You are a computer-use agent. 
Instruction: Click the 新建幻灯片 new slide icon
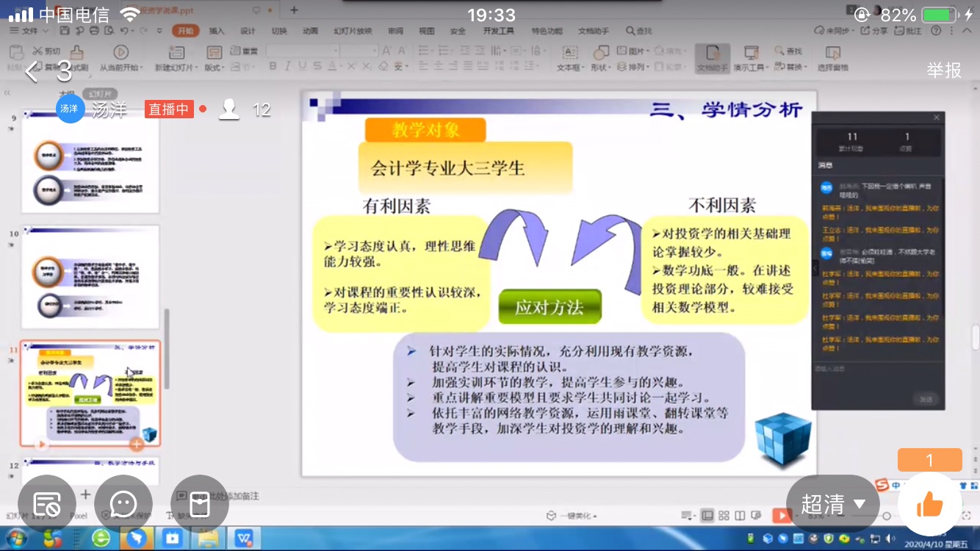coord(176,53)
